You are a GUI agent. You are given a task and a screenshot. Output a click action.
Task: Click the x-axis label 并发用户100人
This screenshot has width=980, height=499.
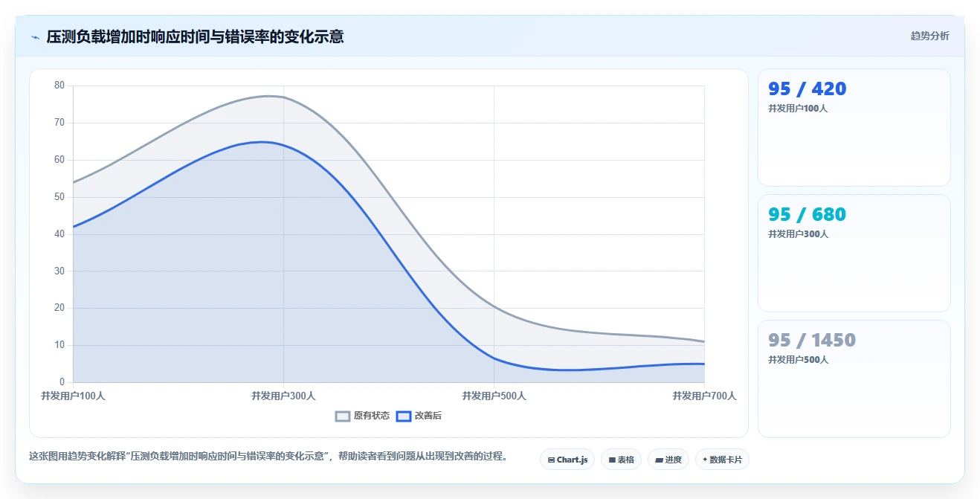pos(73,396)
